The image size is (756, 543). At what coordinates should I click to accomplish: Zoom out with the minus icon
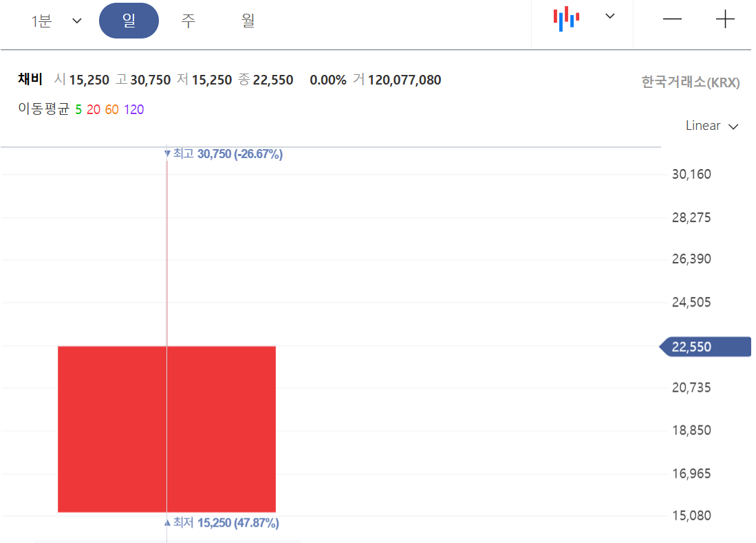pyautogui.click(x=672, y=19)
